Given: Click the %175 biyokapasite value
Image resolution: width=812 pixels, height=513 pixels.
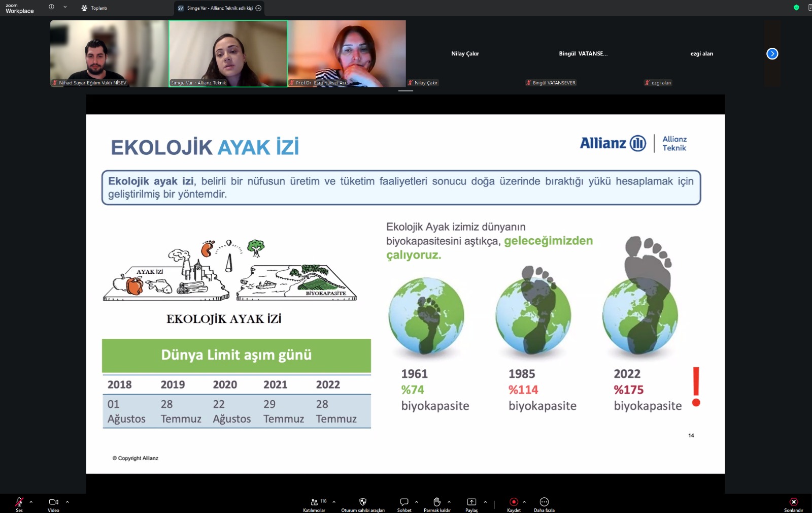Looking at the screenshot, I should click(x=629, y=390).
